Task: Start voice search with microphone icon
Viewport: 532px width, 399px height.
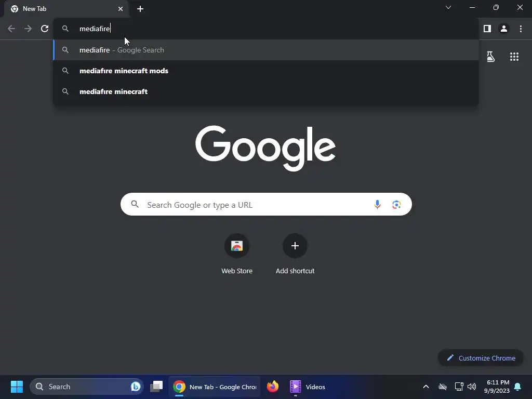Action: click(377, 204)
